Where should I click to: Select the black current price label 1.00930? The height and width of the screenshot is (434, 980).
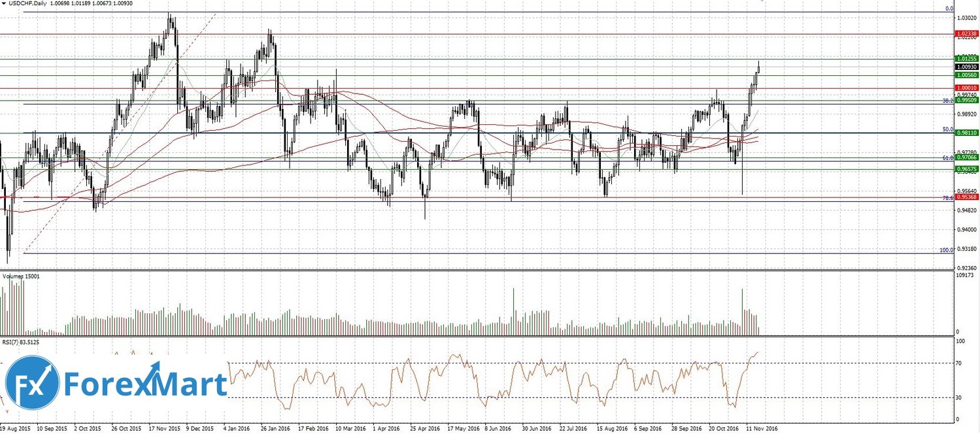point(966,67)
